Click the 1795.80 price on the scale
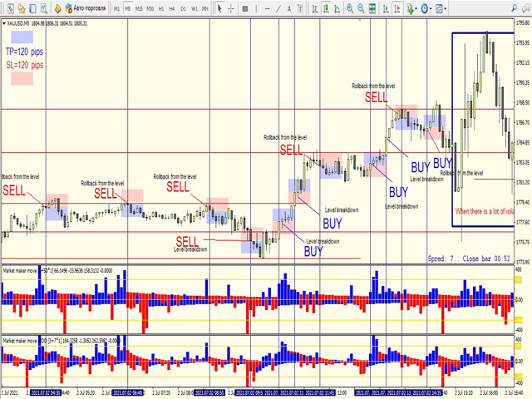Viewport: 532px width, 399px height. [523, 23]
